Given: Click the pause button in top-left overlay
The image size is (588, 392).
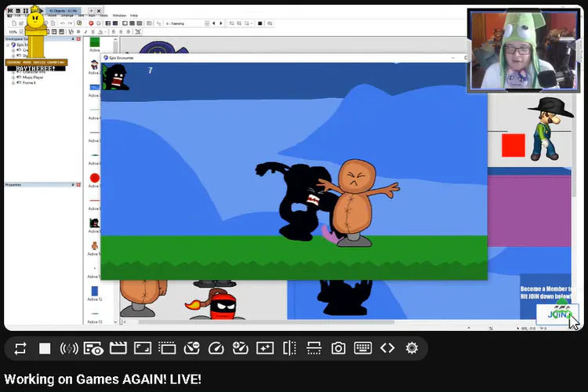Looking at the screenshot, I should point(26,11).
